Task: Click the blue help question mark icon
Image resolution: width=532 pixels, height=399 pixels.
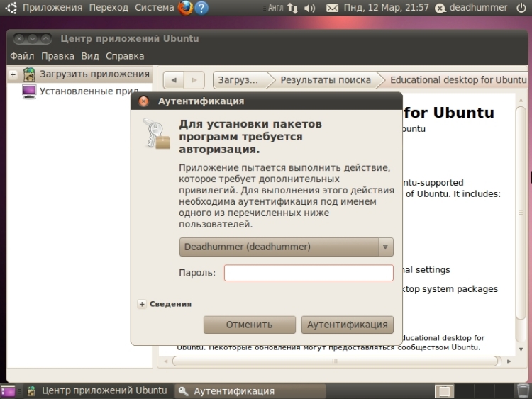Action: 202,8
